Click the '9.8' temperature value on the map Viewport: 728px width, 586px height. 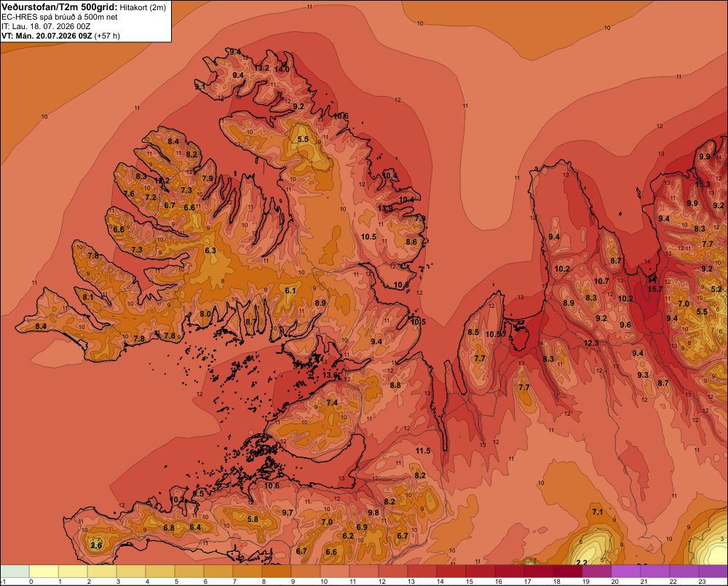point(373,512)
